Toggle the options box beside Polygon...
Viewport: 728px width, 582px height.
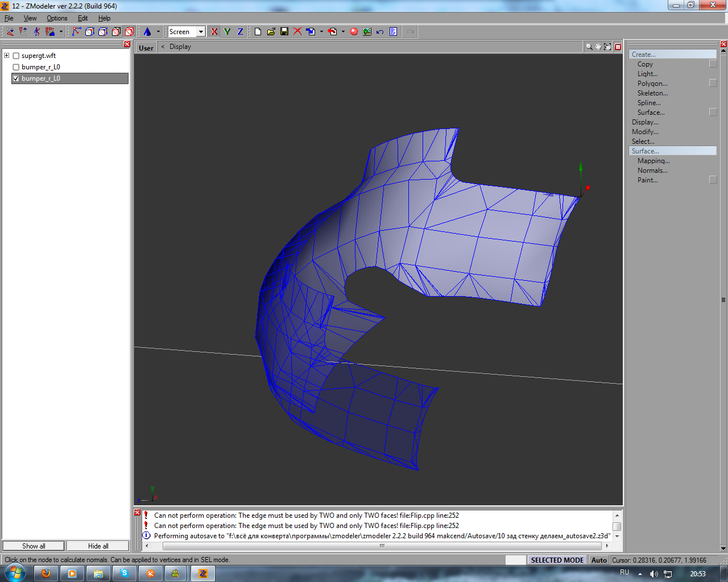pos(713,84)
